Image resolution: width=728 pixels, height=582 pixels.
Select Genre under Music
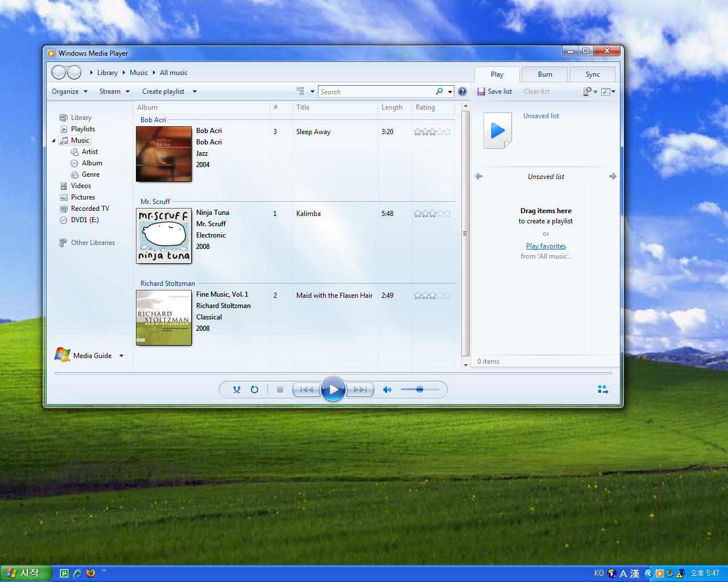[x=85, y=174]
